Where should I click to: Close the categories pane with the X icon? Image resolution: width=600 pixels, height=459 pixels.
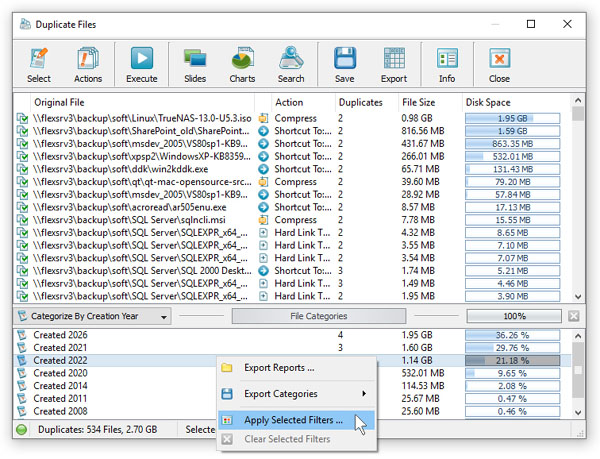point(574,316)
